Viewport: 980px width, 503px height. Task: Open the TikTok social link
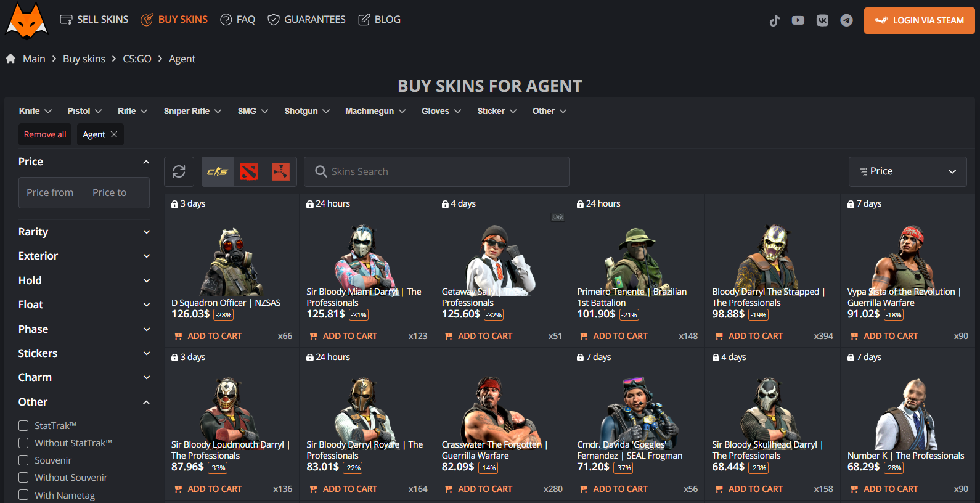pyautogui.click(x=775, y=20)
